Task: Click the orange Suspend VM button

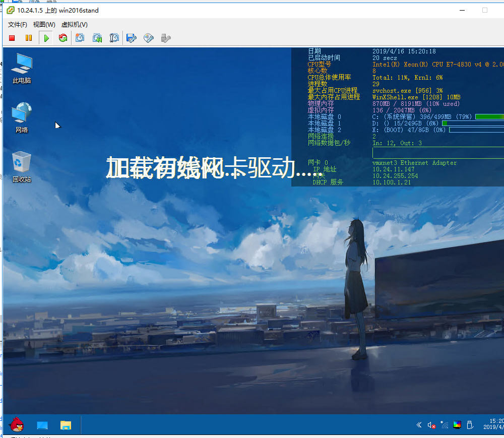Action: tap(29, 38)
